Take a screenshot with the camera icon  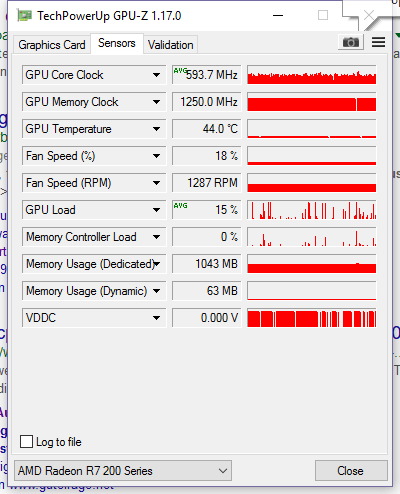[351, 42]
